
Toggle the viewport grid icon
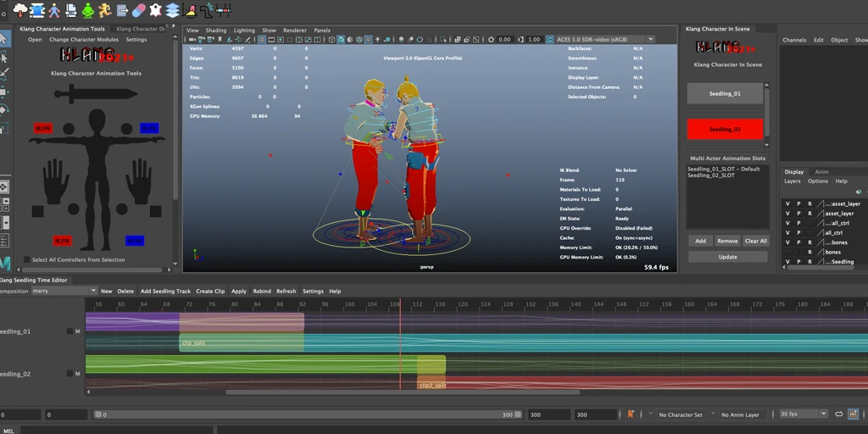click(263, 39)
